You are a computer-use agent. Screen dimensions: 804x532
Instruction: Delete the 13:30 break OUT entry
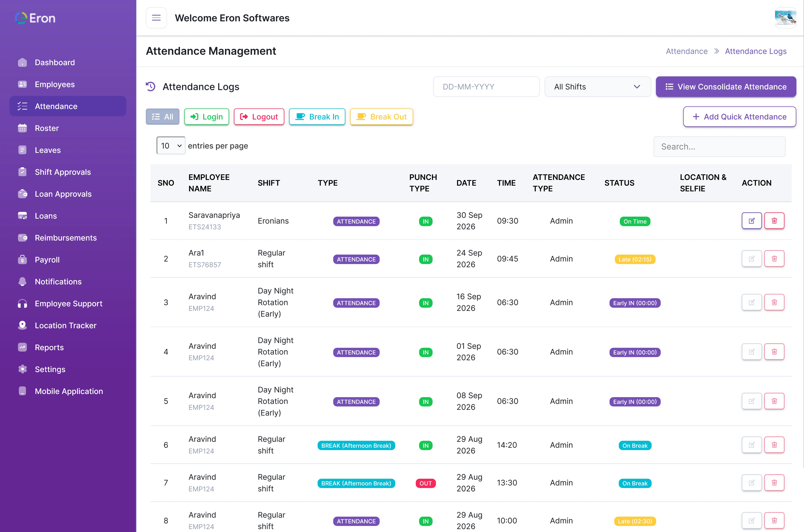point(774,483)
